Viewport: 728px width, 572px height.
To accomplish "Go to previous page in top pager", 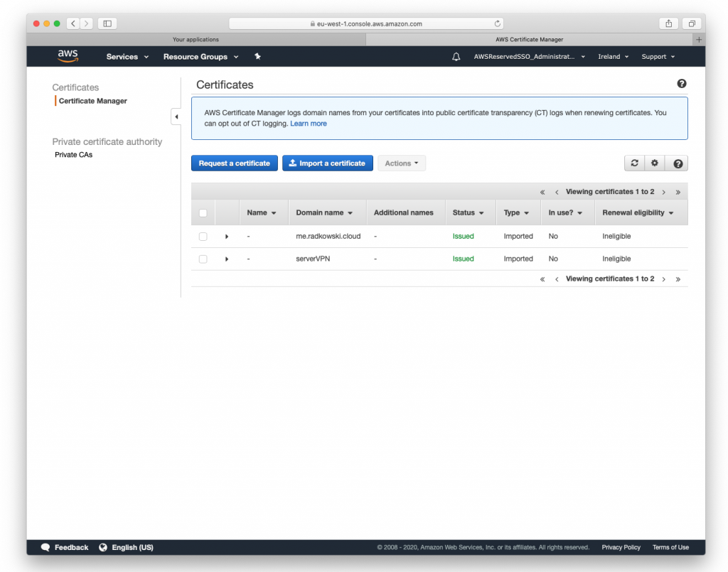I will click(x=557, y=192).
